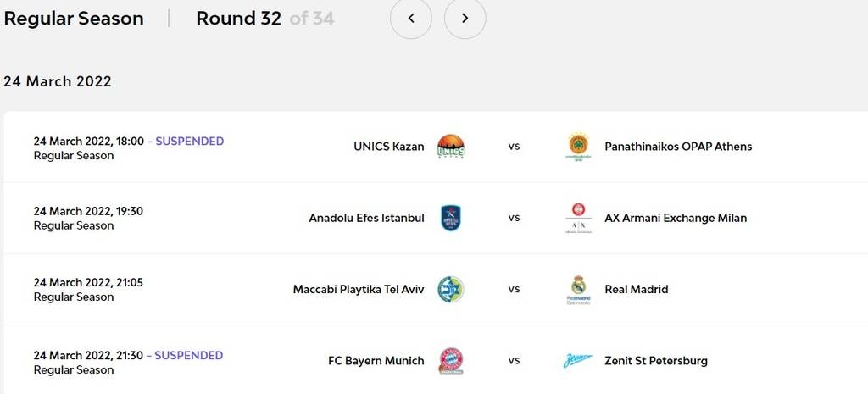This screenshot has height=394, width=868.
Task: Open the Zenit St Petersburg team link
Action: [656, 361]
